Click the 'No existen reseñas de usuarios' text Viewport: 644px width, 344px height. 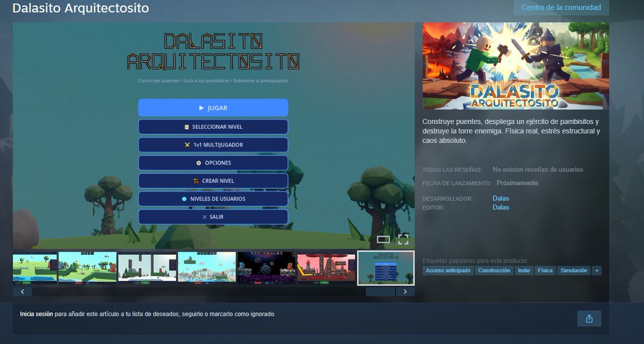click(538, 169)
